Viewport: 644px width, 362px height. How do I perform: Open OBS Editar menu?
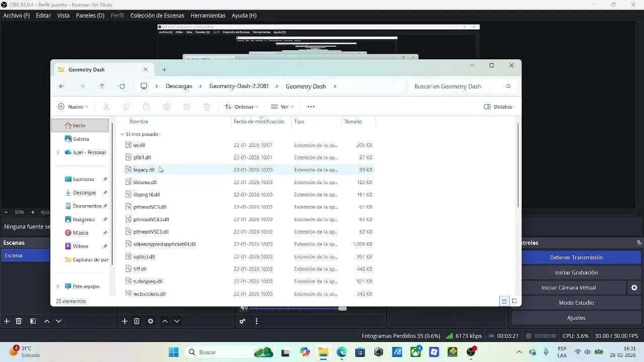(x=43, y=16)
